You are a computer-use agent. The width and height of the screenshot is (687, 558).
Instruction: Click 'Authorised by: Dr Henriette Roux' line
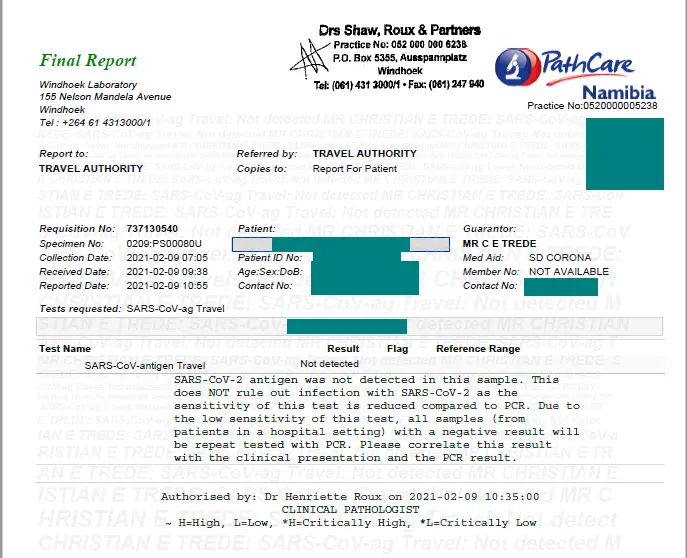point(350,497)
